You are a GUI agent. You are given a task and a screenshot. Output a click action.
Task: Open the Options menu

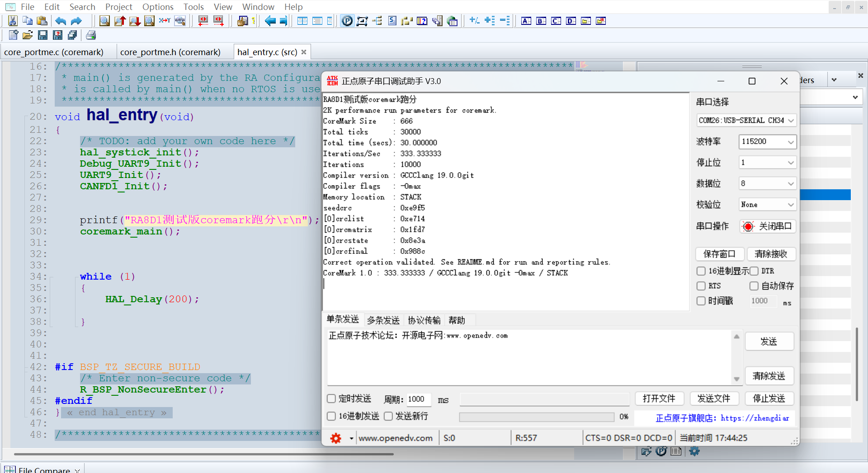click(x=158, y=7)
